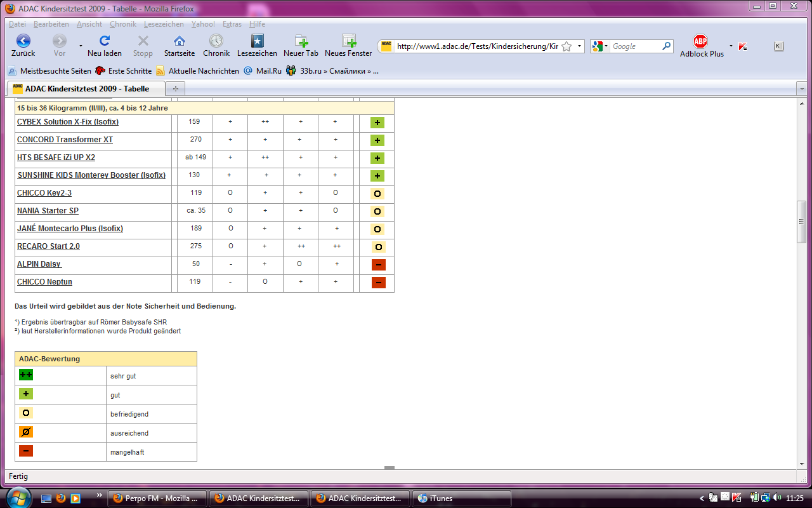Open the volume speaker tray icon
This screenshot has height=508, width=812.
(x=778, y=498)
